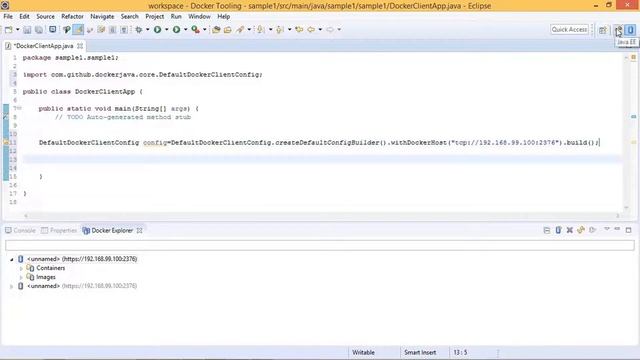
Task: Open the Edit menu
Action: click(x=24, y=16)
